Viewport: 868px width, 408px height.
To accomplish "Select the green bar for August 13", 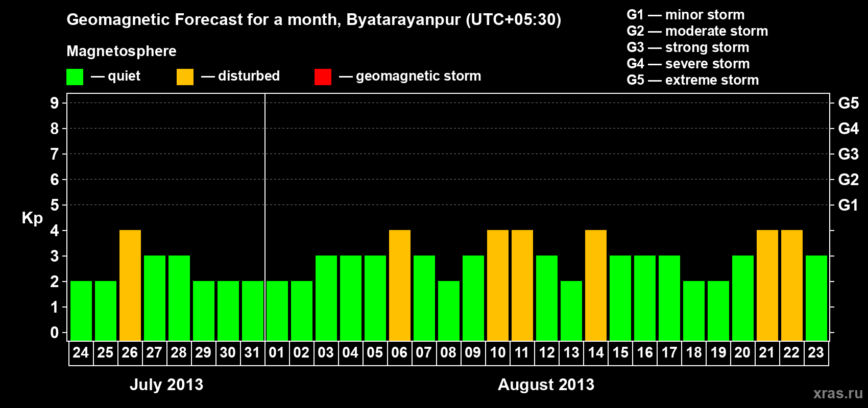I will 571,311.
